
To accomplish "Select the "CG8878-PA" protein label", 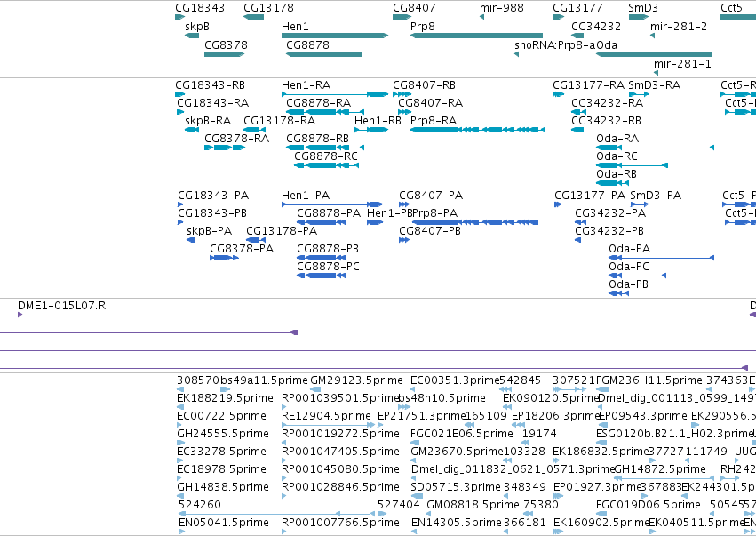I will (x=329, y=213).
